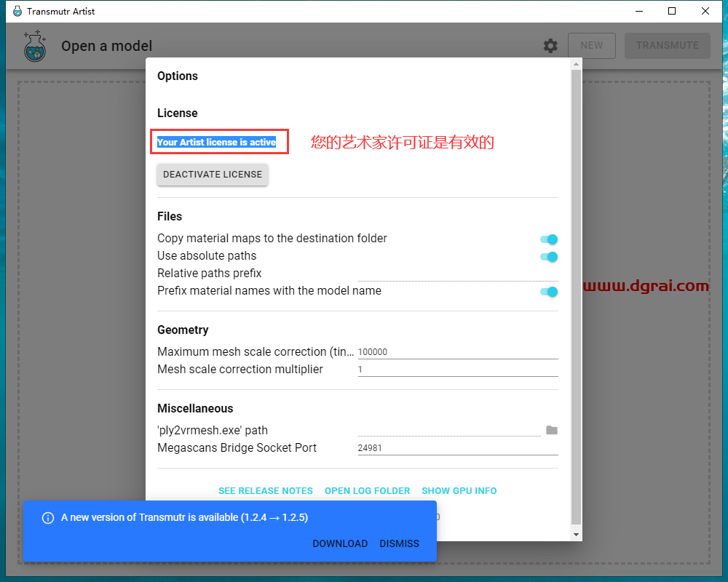Click the Megascans Bridge Socket Port field
728x582 pixels.
tap(458, 448)
